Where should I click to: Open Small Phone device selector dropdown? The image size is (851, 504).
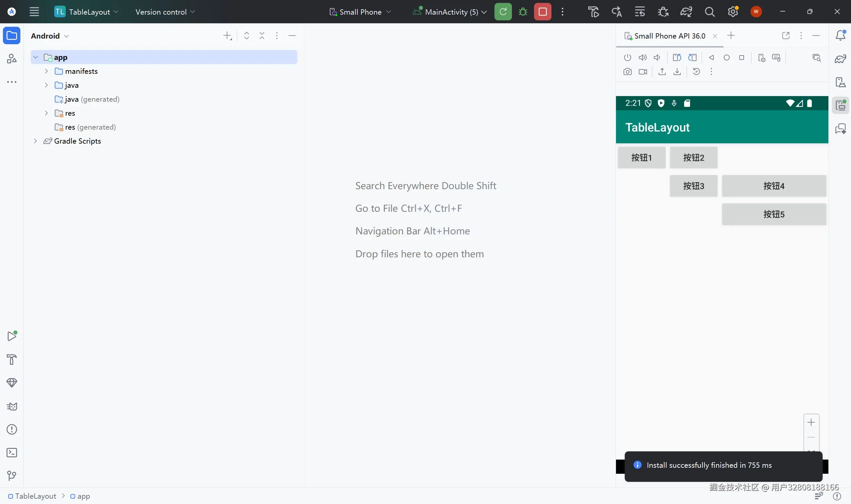(360, 12)
